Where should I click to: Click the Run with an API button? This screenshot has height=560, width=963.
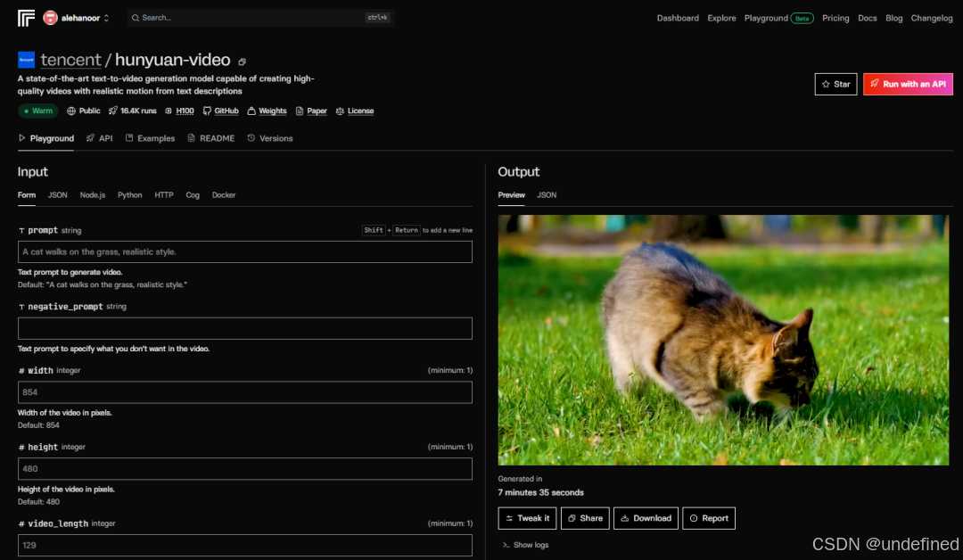(908, 84)
